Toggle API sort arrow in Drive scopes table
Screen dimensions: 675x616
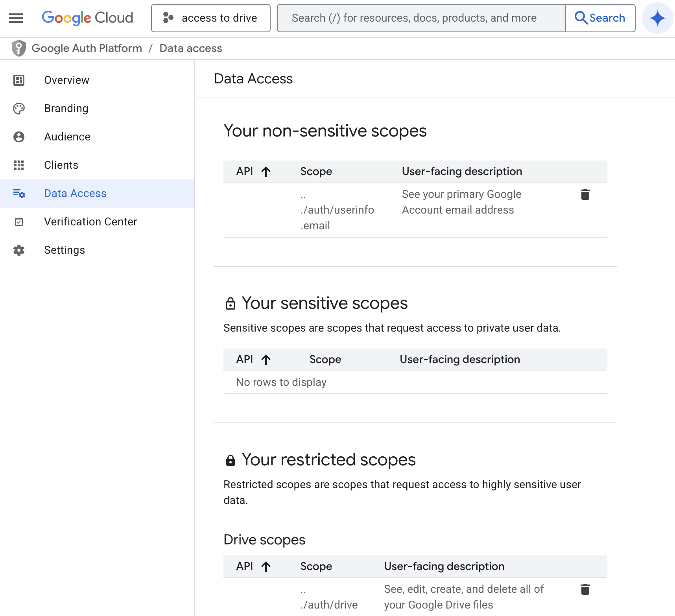coord(266,566)
